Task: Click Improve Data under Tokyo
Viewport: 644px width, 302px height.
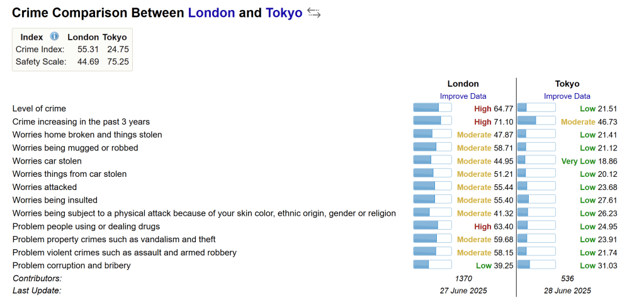Action: 567,96
